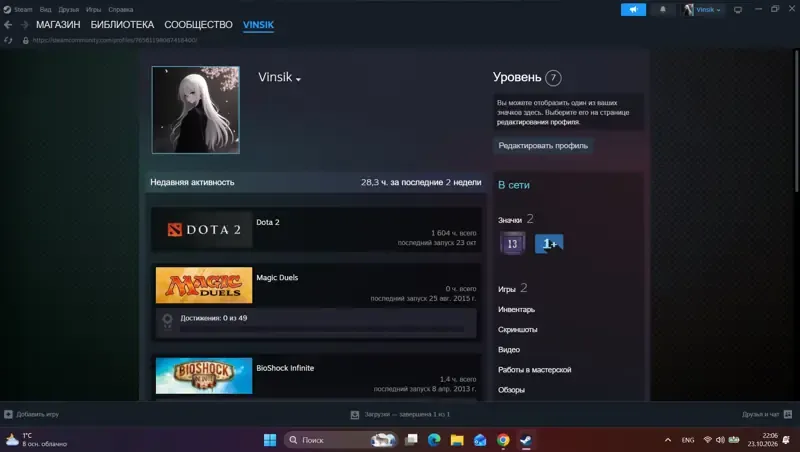Reload the page with refresh icon
This screenshot has width=800, height=452.
(x=8, y=40)
